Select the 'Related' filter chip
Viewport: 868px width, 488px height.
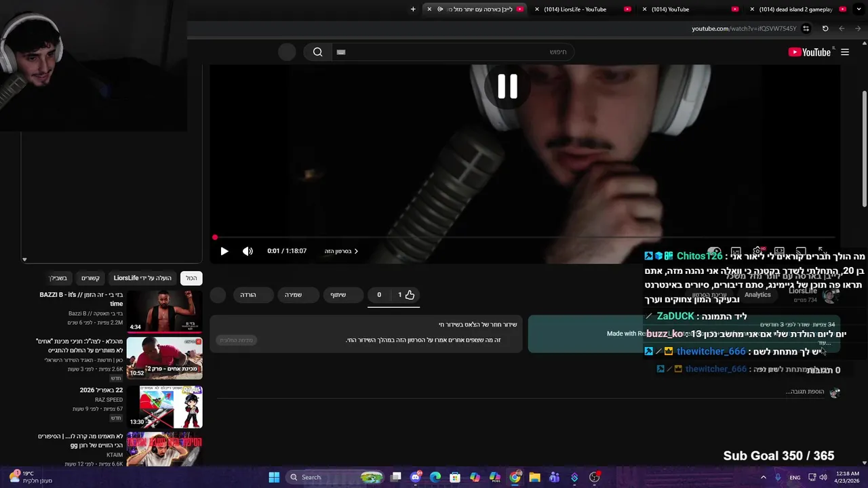point(90,278)
